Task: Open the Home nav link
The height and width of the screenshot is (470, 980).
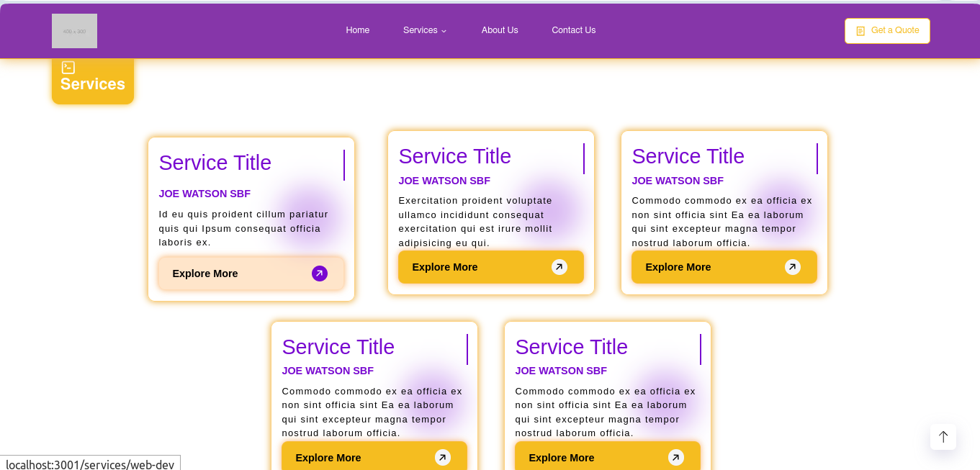Action: click(x=357, y=30)
